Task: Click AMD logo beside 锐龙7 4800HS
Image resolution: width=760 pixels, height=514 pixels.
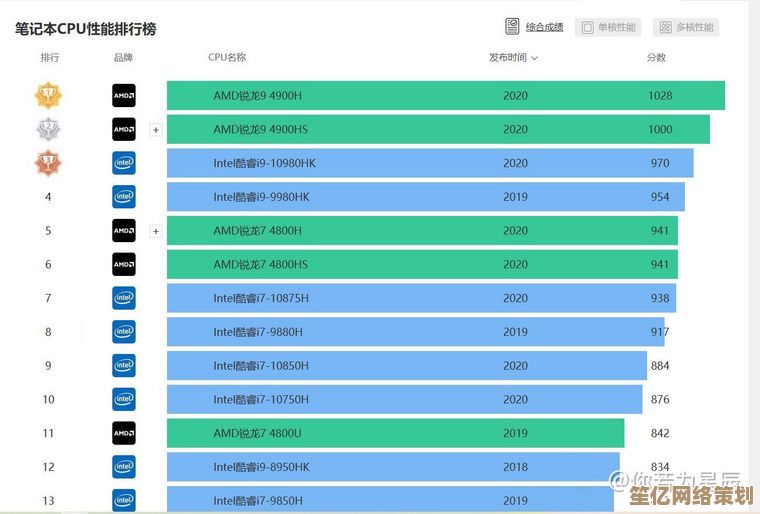Action: coord(124,264)
